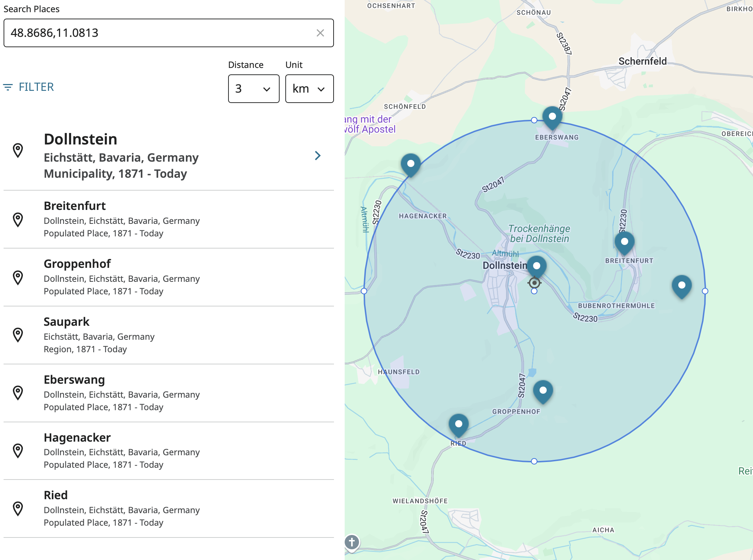The image size is (753, 560).
Task: Expand Dollnstein details with chevron arrow
Action: pos(318,156)
